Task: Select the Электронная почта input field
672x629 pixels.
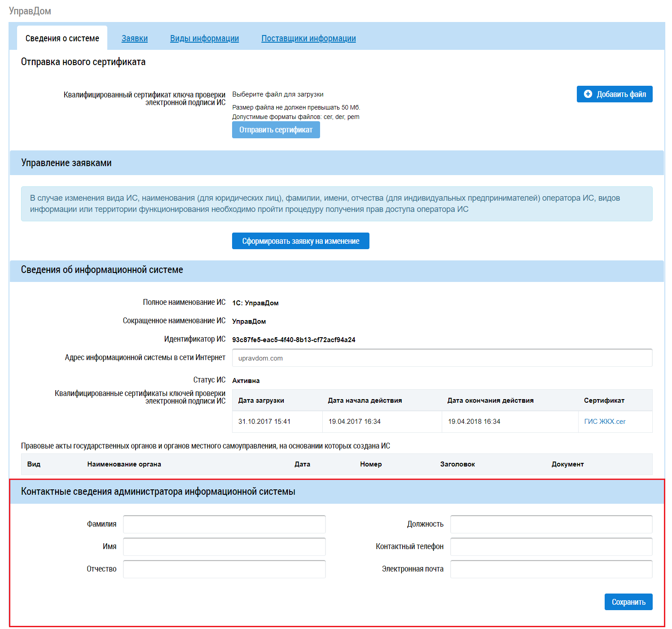Action: [x=551, y=569]
